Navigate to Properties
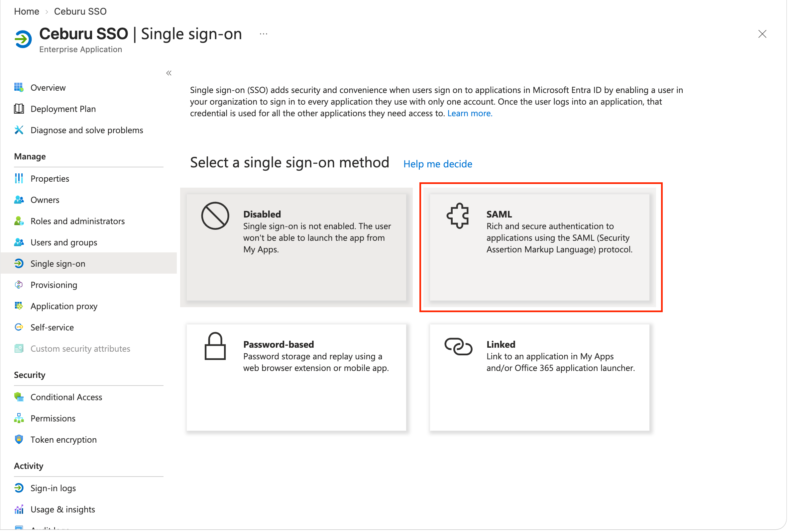This screenshot has height=532, width=789. 89,179
